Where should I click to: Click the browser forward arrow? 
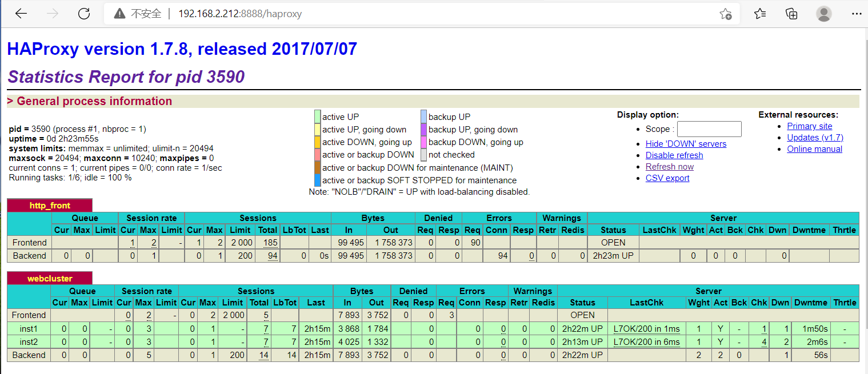coord(53,14)
